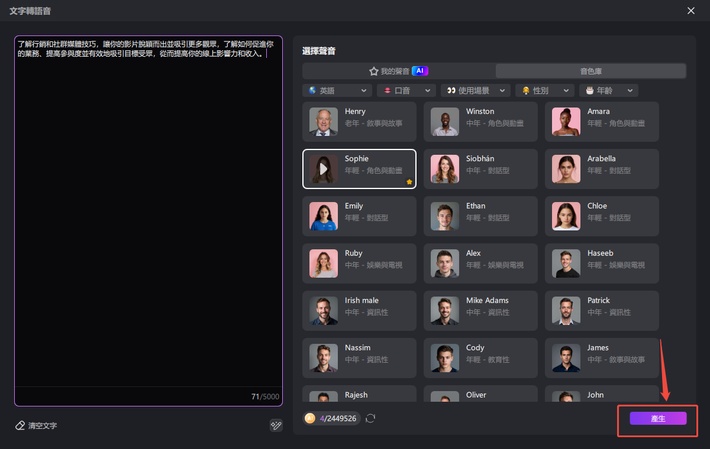
Task: Click the 清空文字 clear text label
Action: (x=43, y=425)
